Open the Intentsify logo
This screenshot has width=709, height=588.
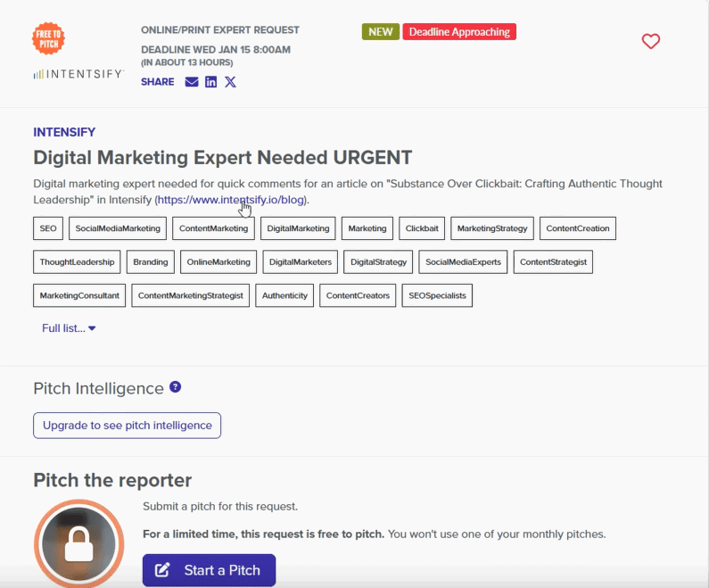point(78,74)
